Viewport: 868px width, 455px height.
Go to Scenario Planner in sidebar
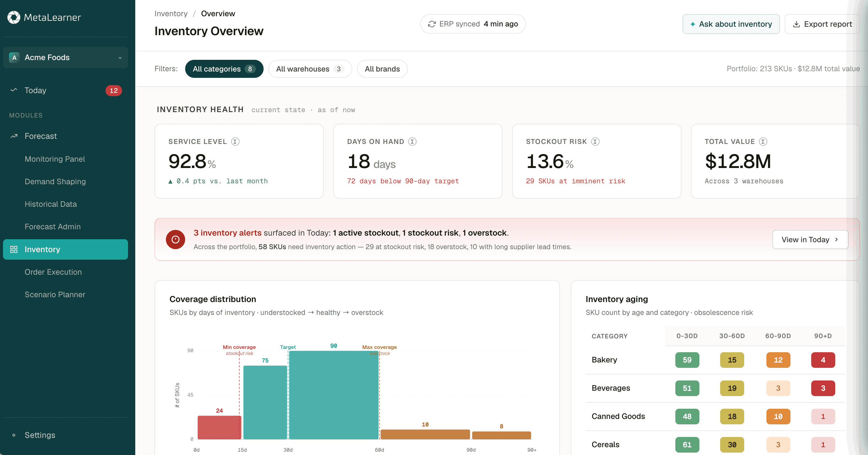click(x=55, y=295)
